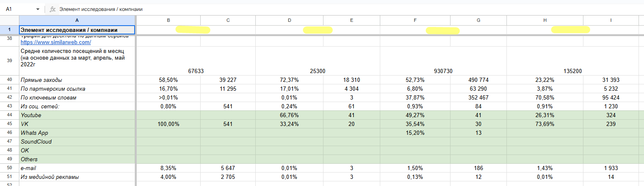Click the 'Из медийной рекламы' cell
644x186 pixels.
click(x=77, y=177)
